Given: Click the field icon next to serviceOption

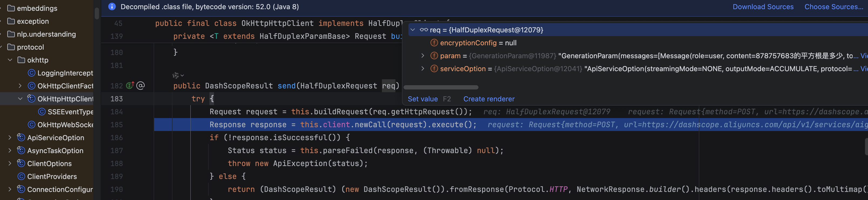Looking at the screenshot, I should pyautogui.click(x=434, y=69).
